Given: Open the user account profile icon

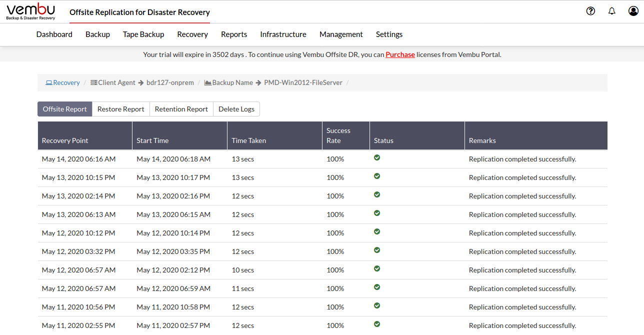Looking at the screenshot, I should pyautogui.click(x=633, y=11).
